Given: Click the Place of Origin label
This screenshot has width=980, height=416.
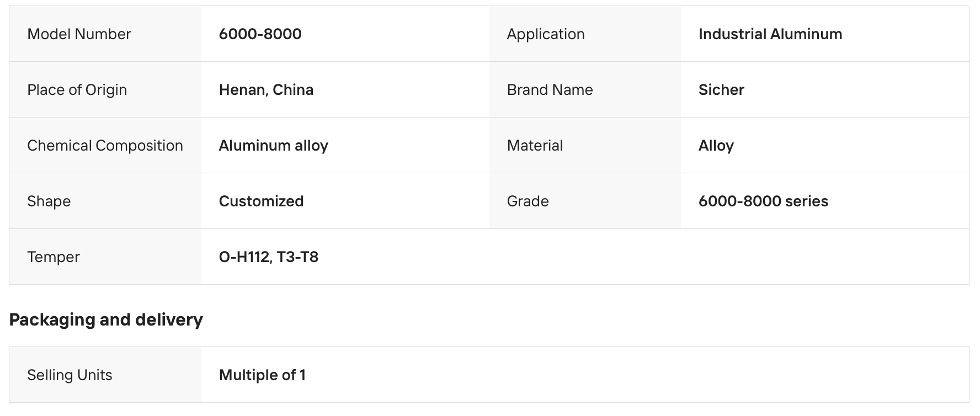Looking at the screenshot, I should pos(77,90).
